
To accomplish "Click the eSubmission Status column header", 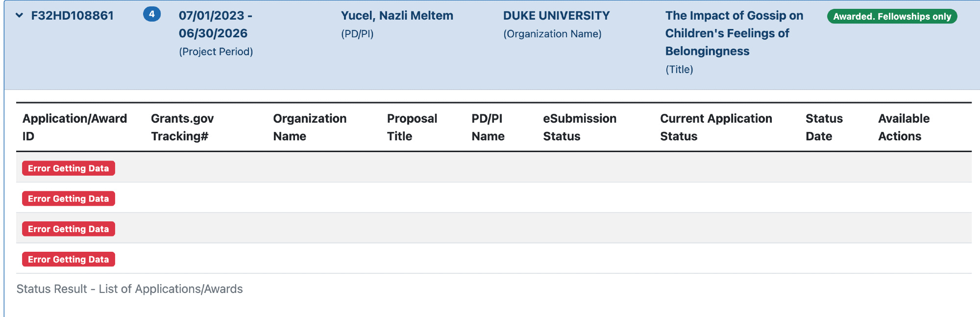I will tap(580, 127).
